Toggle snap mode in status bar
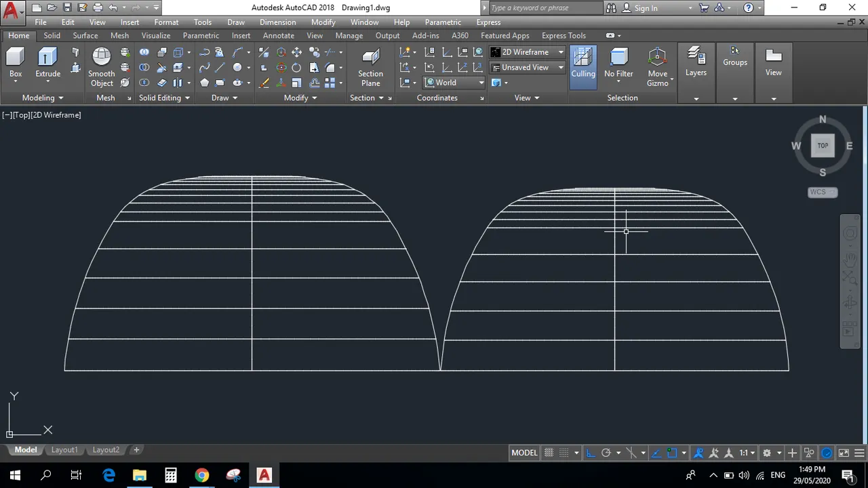The height and width of the screenshot is (488, 868). point(564,453)
